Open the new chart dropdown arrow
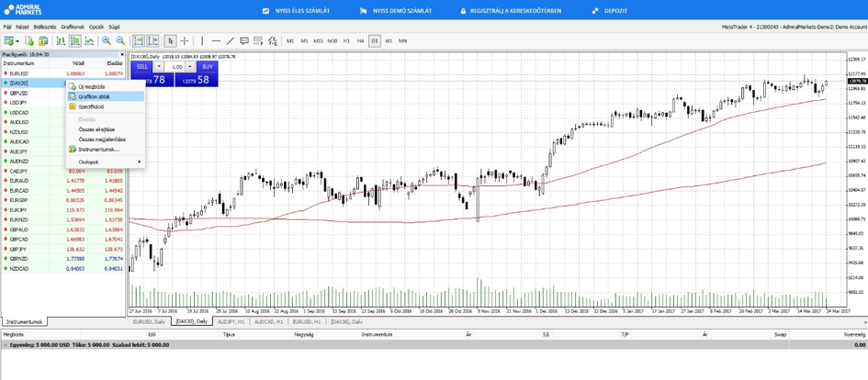Image resolution: width=868 pixels, height=380 pixels. [17, 41]
